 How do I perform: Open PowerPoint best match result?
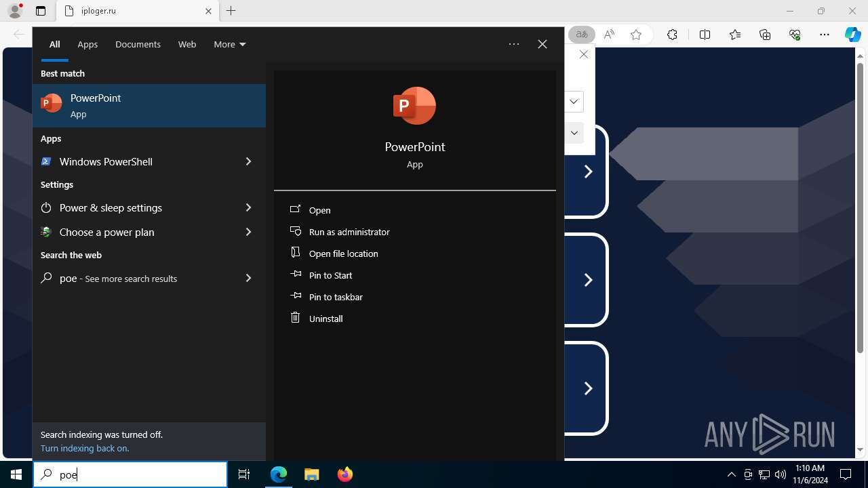pyautogui.click(x=149, y=106)
